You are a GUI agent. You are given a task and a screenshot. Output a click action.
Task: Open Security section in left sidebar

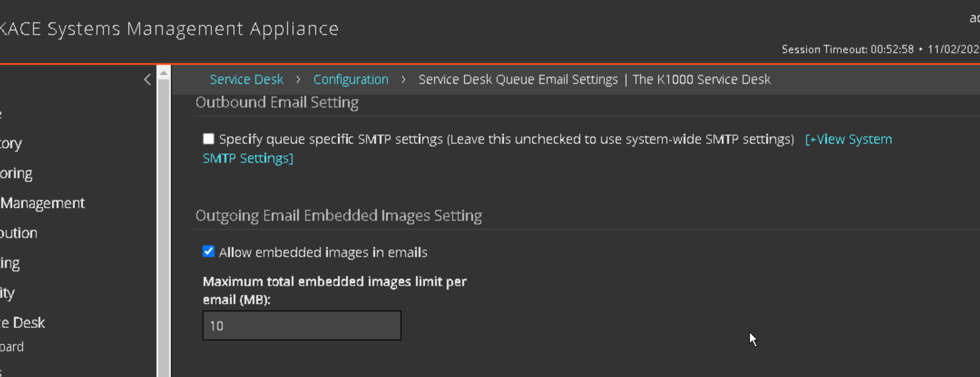7,293
